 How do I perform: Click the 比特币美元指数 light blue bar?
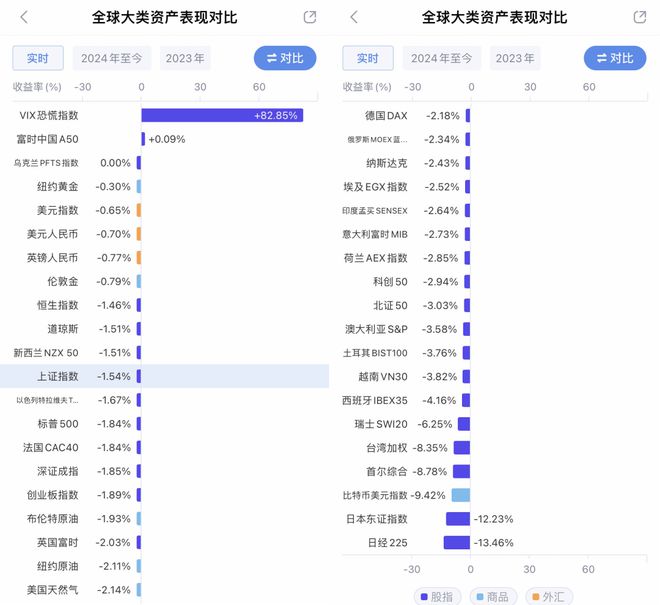[461, 495]
